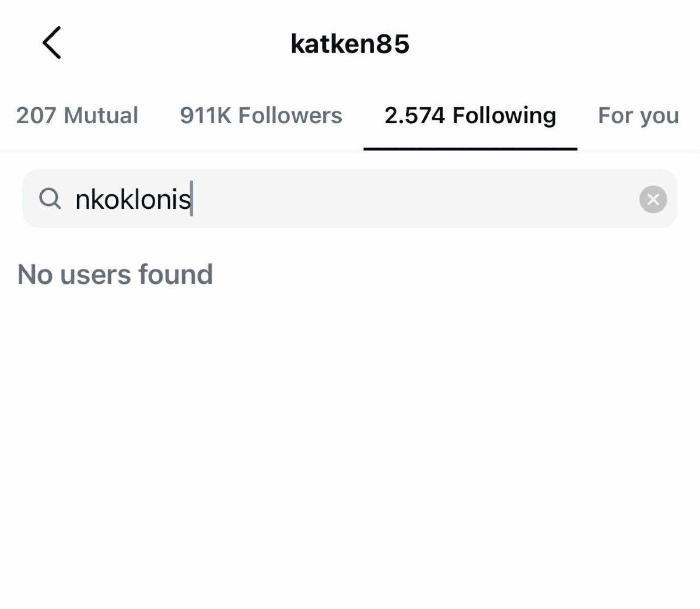This screenshot has height=609, width=700.
Task: Show the For you tab
Action: (x=638, y=116)
